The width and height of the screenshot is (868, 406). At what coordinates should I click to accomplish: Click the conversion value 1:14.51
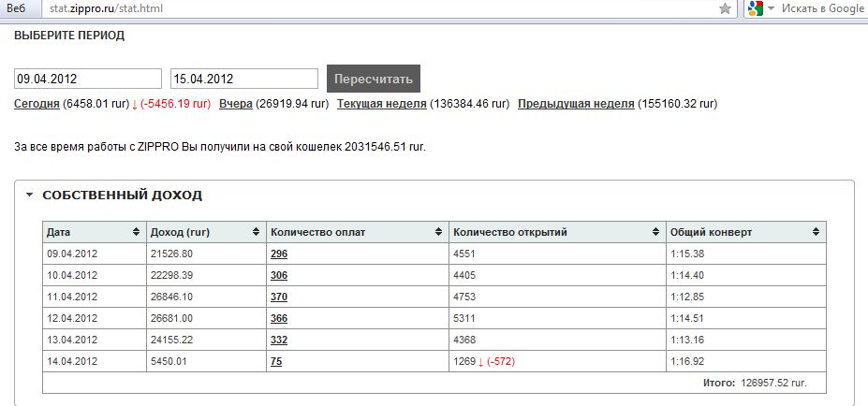(687, 319)
